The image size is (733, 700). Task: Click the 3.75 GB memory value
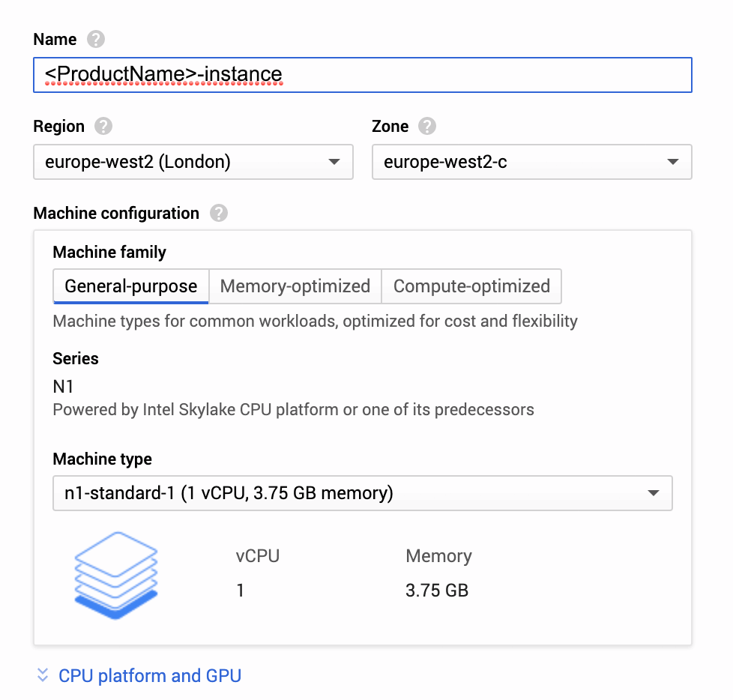[x=437, y=591]
